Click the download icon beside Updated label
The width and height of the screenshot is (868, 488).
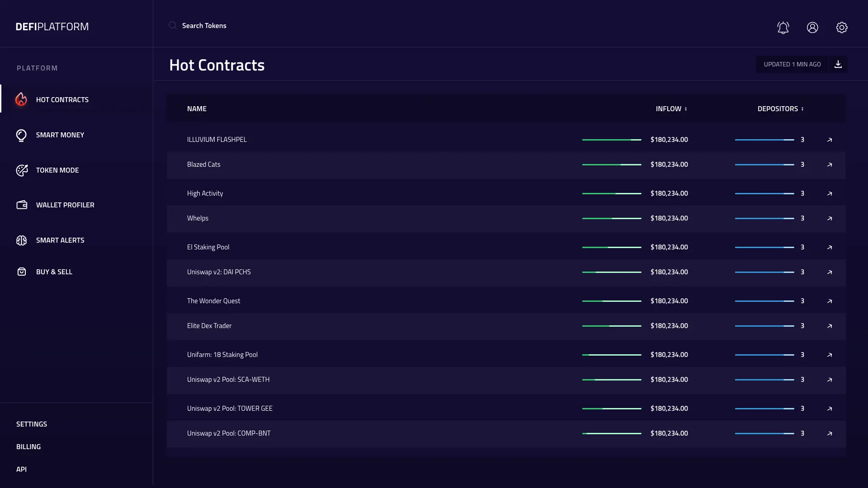coord(838,64)
